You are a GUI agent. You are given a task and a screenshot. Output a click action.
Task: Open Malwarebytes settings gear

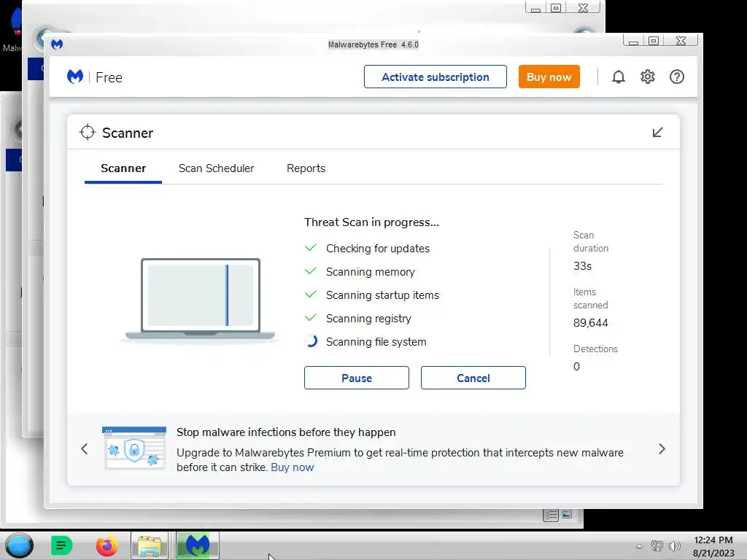tap(648, 77)
